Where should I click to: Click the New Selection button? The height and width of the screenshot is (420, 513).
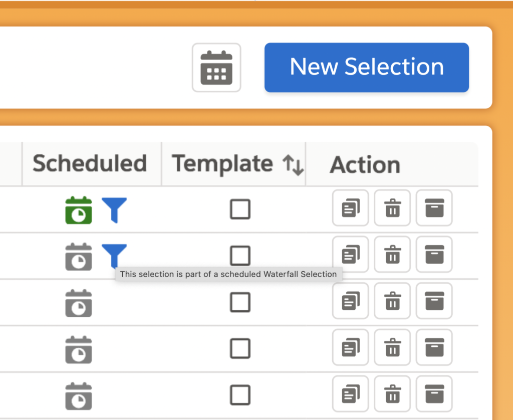click(366, 67)
